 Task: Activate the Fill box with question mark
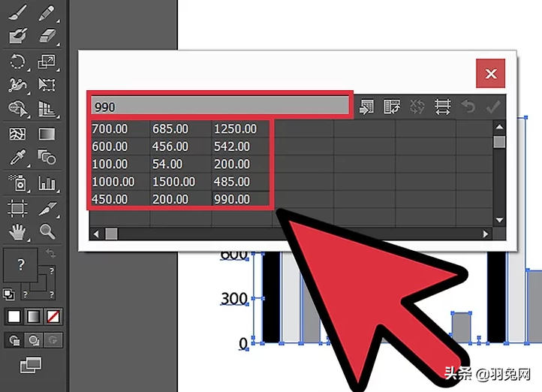pos(20,265)
